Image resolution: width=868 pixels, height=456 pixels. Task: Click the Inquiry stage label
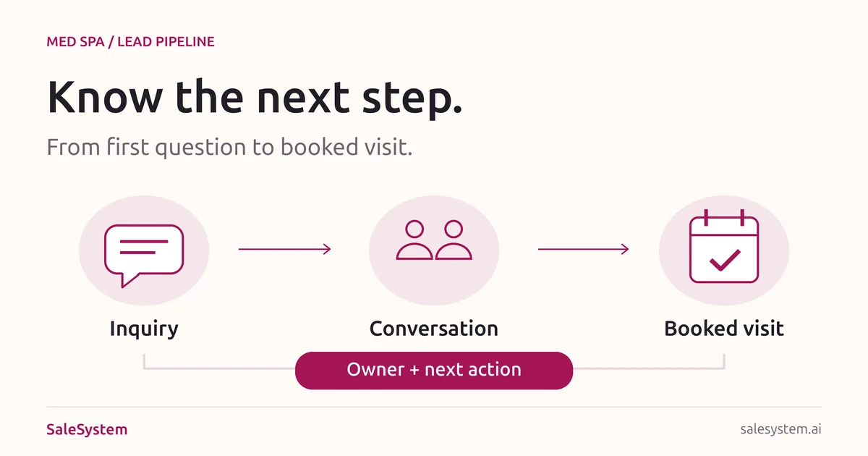coord(144,329)
